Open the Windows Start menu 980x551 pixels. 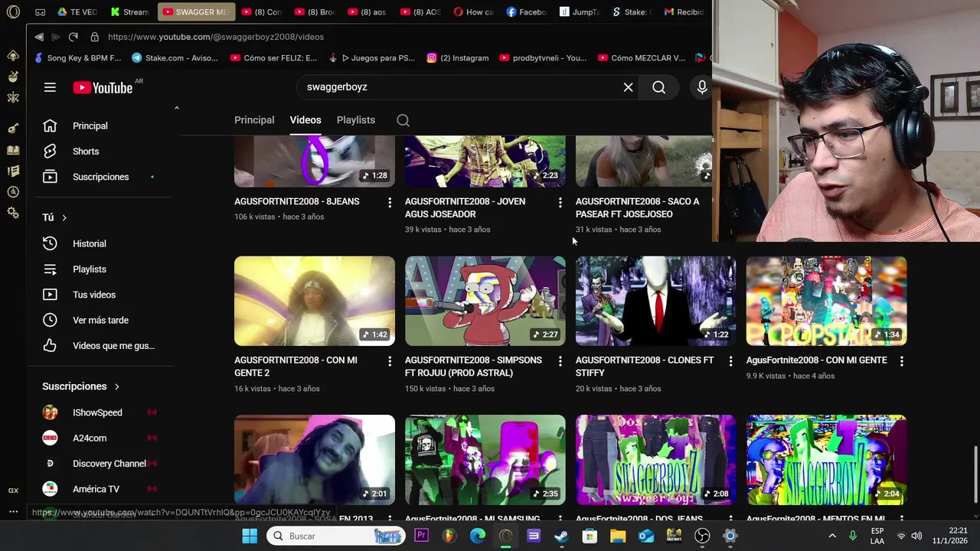250,536
